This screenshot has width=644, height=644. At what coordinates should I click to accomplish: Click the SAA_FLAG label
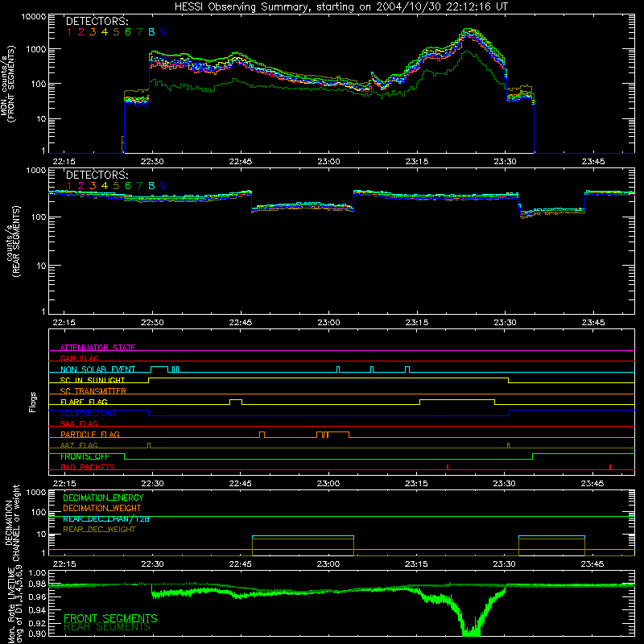pos(79,423)
